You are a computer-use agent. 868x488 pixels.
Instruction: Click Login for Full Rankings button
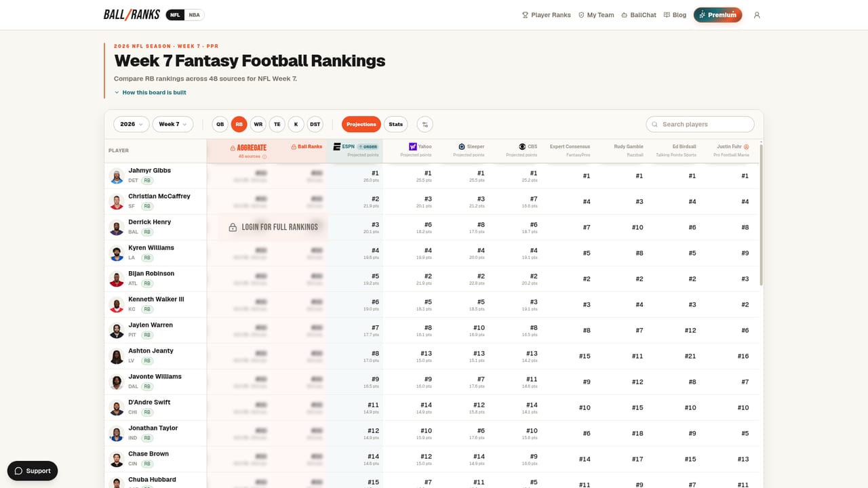273,227
